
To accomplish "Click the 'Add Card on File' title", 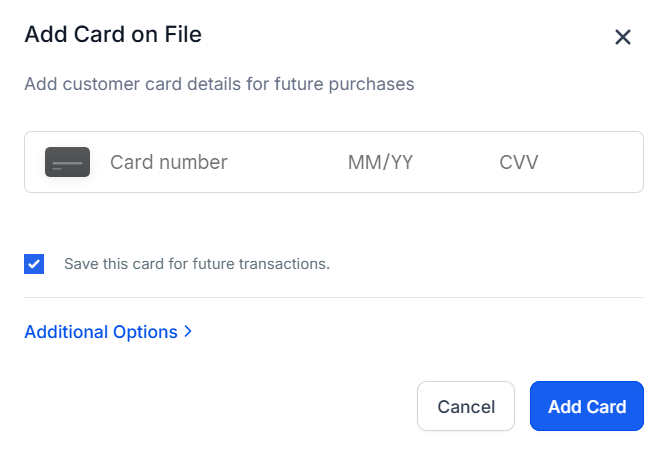I will pyautogui.click(x=113, y=35).
